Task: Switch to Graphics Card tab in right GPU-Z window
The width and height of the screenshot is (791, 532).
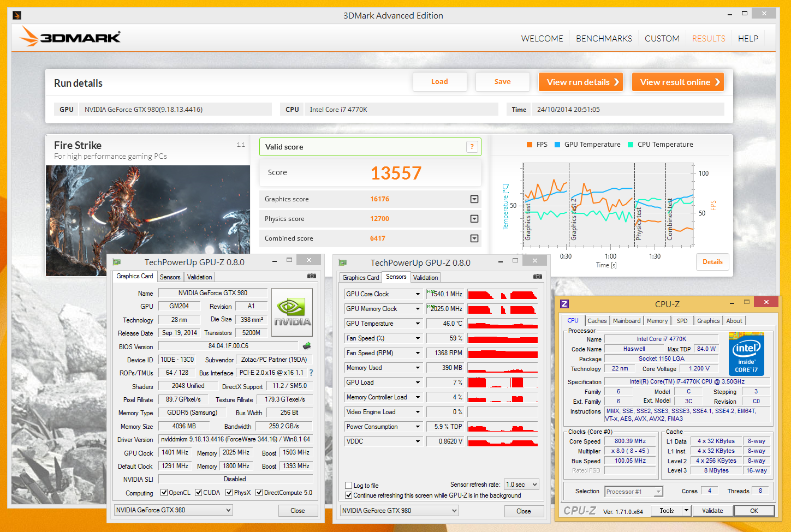Action: point(360,278)
